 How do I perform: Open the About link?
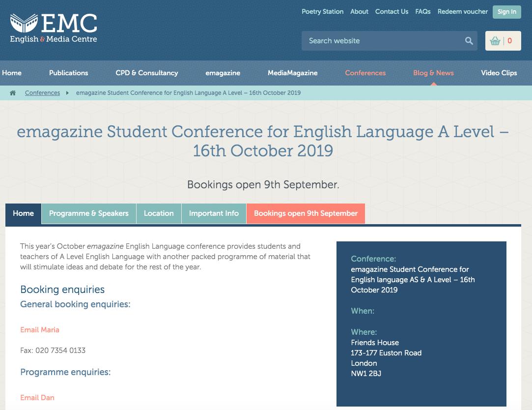(359, 11)
